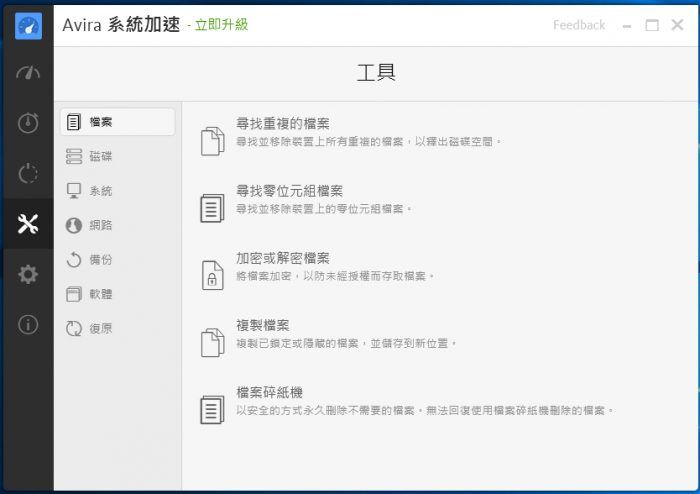Click the monitor icon beside 系統

tap(74, 191)
